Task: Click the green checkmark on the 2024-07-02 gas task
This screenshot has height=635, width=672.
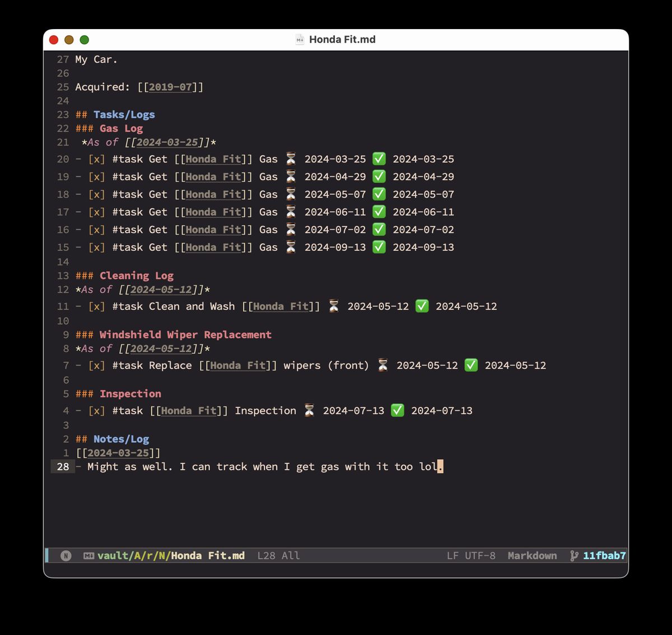Action: (x=379, y=229)
